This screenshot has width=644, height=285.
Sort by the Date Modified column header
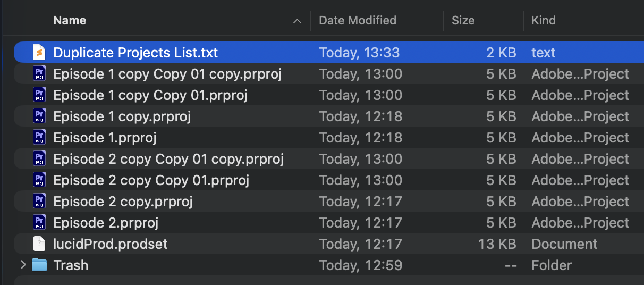(x=358, y=21)
